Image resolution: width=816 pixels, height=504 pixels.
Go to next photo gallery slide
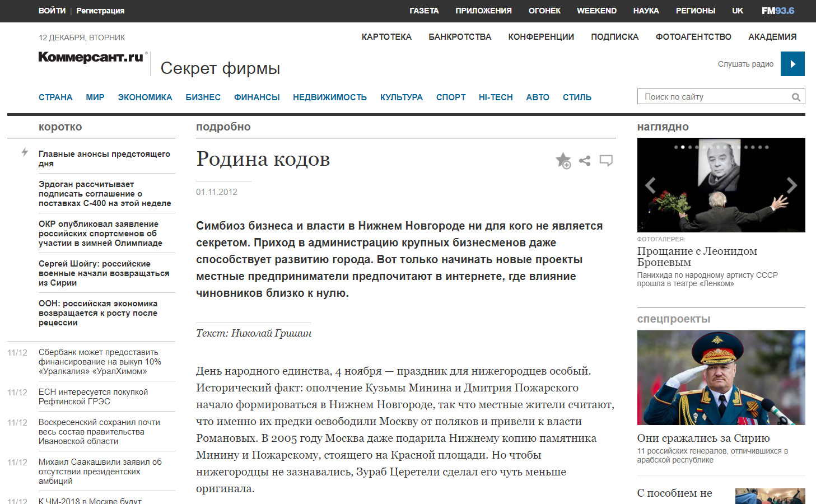791,185
